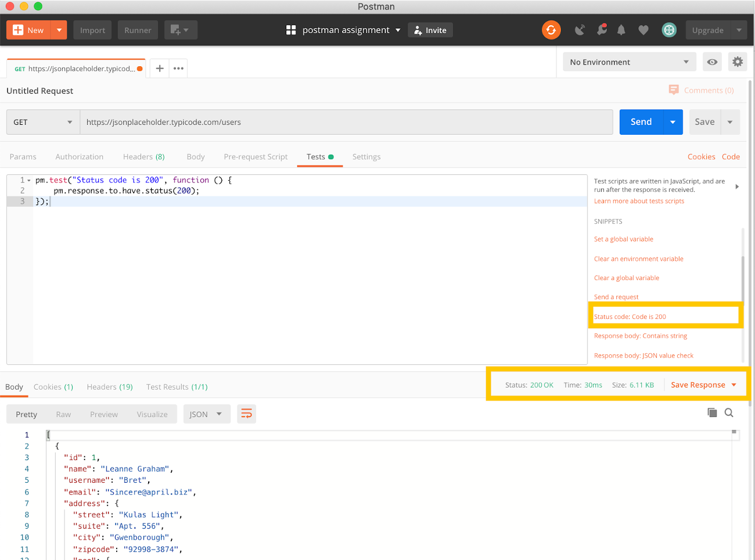Open the Code link
Image resolution: width=755 pixels, height=560 pixels.
coord(731,157)
